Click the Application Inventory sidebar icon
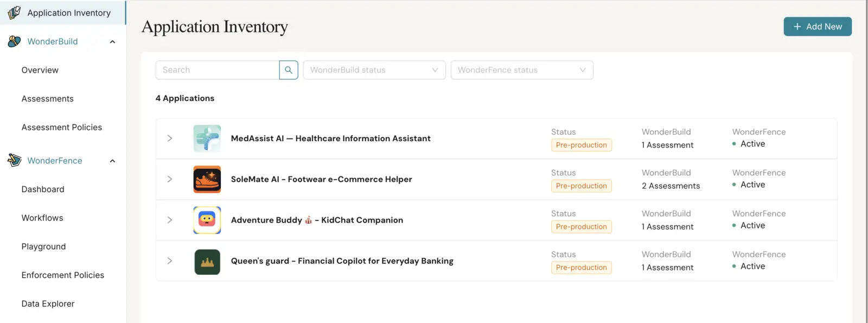 tap(14, 12)
